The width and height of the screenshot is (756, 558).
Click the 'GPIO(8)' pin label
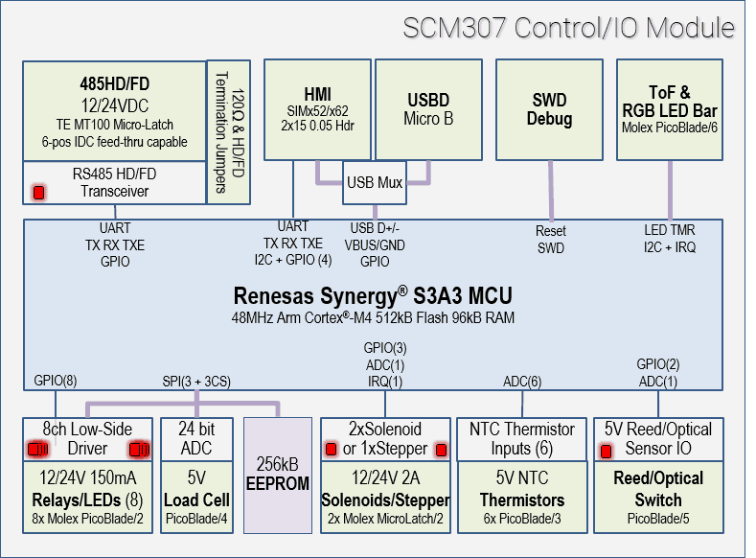click(x=56, y=381)
